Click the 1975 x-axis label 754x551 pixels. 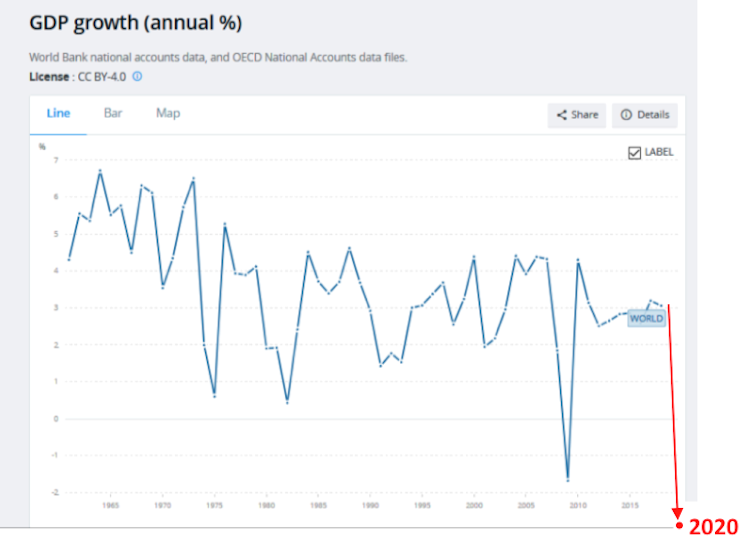pyautogui.click(x=214, y=506)
